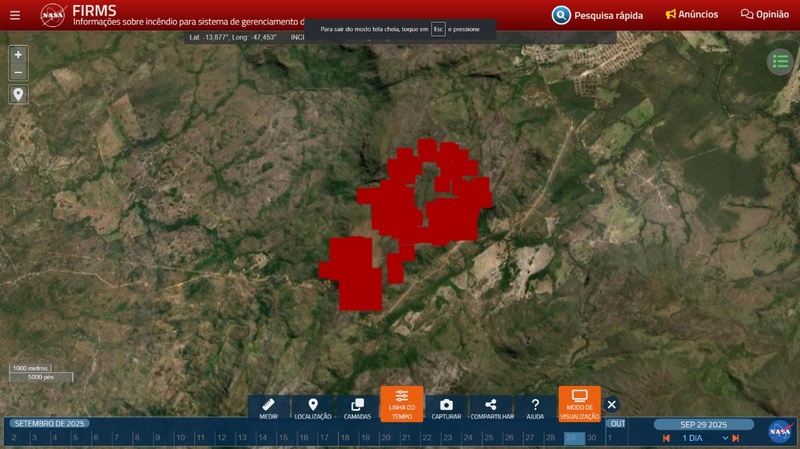Close the bottom toolbar

coord(612,405)
